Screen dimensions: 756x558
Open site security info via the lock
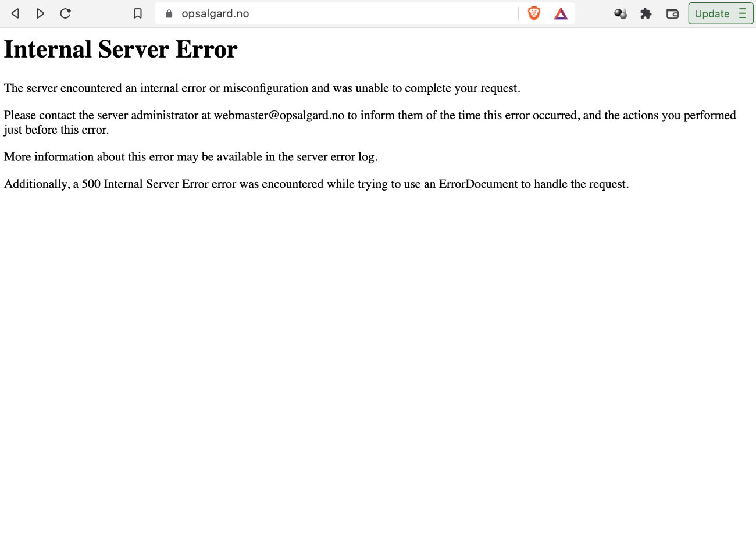tap(168, 13)
